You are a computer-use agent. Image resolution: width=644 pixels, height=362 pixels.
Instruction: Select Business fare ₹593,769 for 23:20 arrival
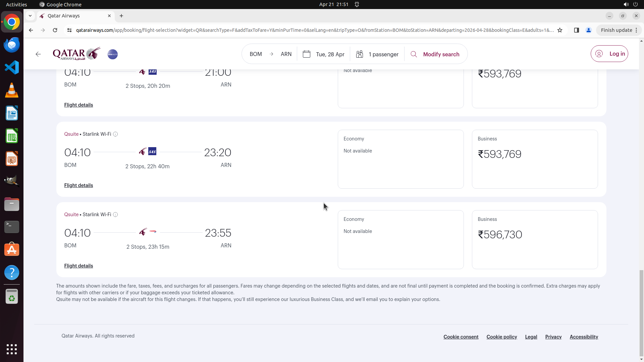(535, 159)
